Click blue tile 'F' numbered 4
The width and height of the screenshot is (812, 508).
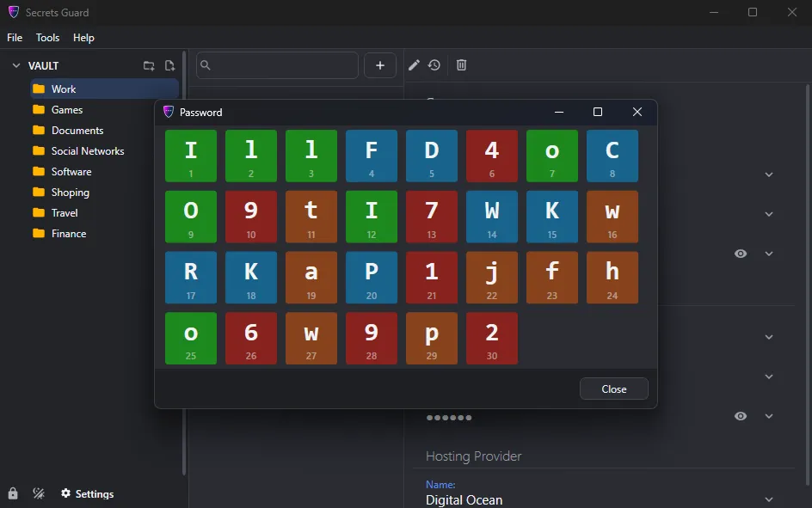[x=372, y=156]
